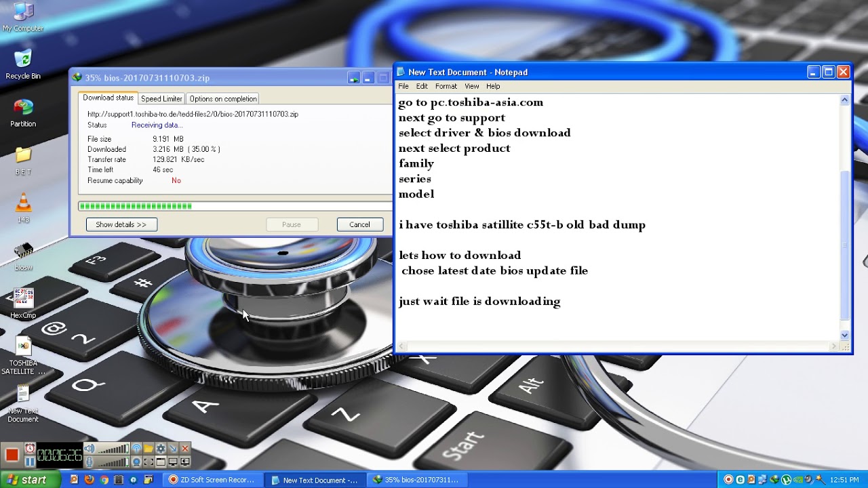The width and height of the screenshot is (868, 488).
Task: Click the Internet Download Manager tray icon
Action: pos(774,479)
